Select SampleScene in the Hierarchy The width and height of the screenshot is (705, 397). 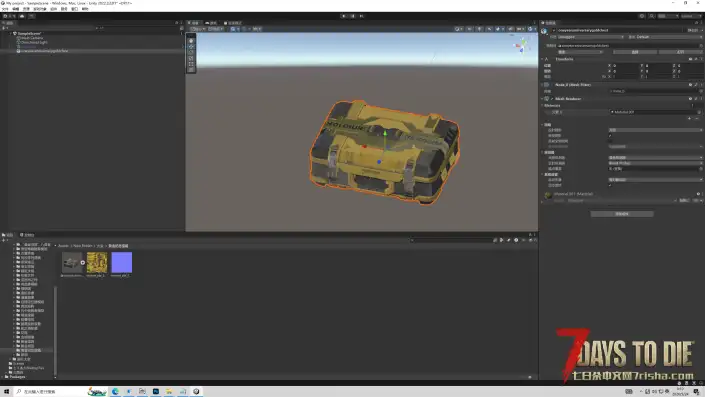(x=29, y=34)
